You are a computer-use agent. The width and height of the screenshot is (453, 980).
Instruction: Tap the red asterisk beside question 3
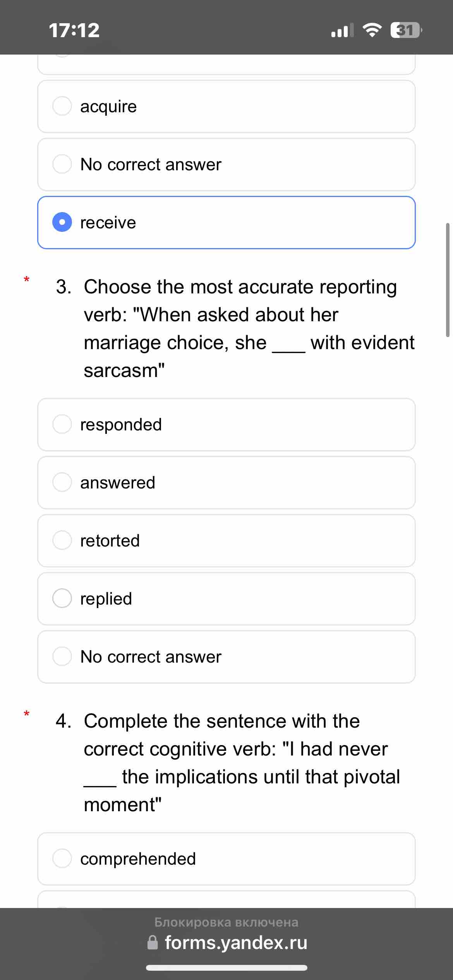(x=26, y=279)
